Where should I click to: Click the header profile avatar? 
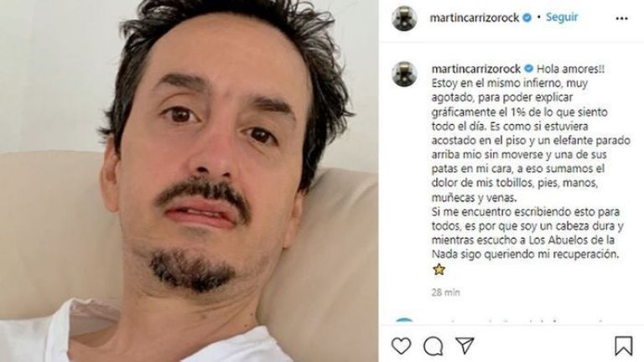coord(404,18)
